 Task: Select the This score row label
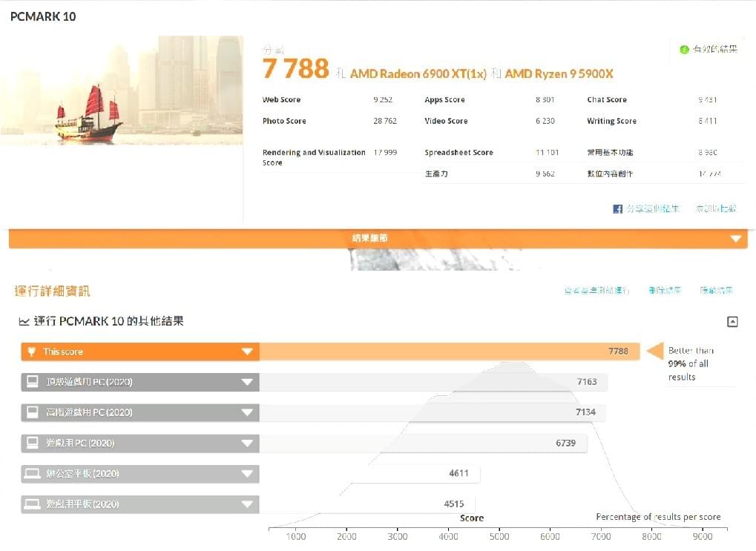(x=62, y=352)
